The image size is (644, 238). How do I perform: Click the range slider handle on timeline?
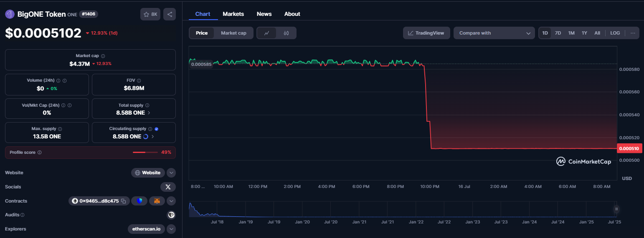pyautogui.click(x=616, y=209)
